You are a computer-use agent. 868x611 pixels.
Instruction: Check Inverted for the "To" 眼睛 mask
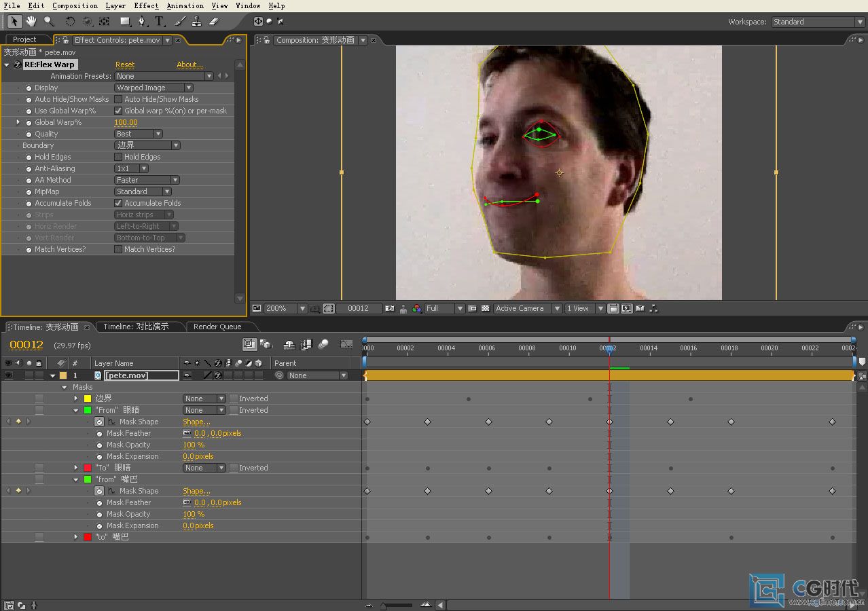pos(234,468)
